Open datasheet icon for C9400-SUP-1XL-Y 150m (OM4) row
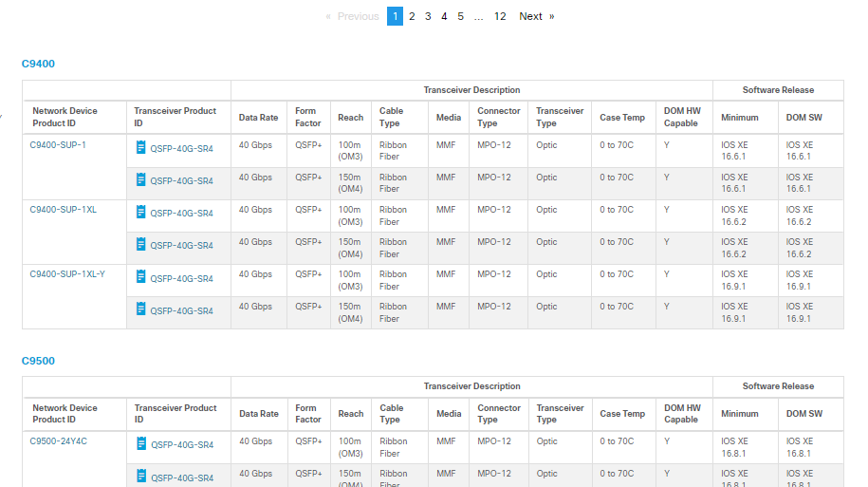 point(140,309)
